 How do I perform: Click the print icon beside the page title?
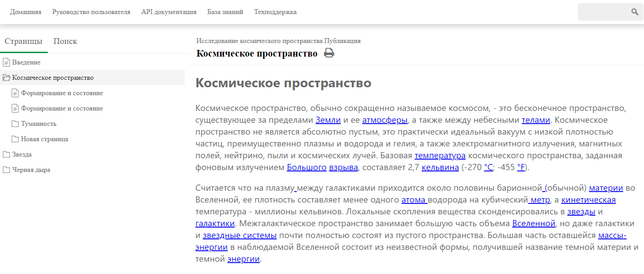[330, 53]
